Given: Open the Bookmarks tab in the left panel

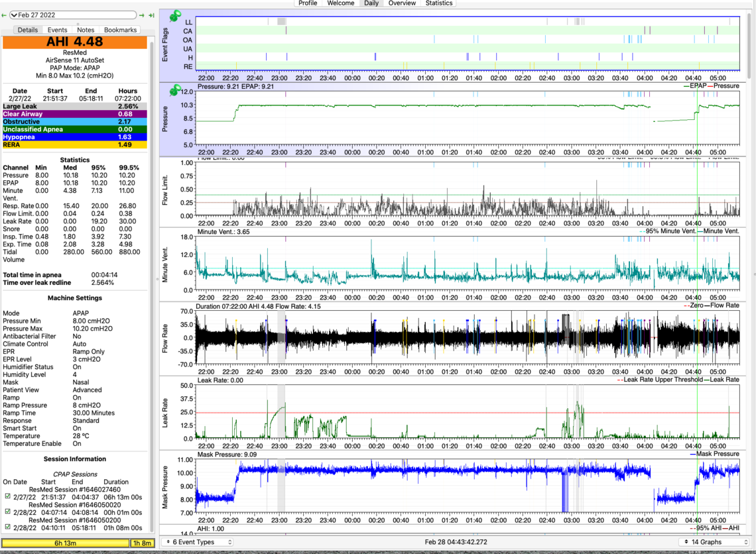Looking at the screenshot, I should [x=120, y=30].
